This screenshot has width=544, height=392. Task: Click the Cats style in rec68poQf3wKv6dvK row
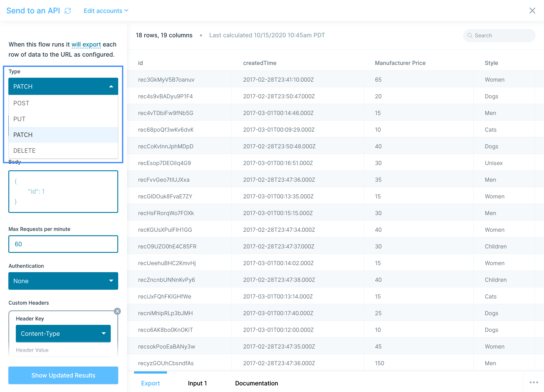point(491,130)
